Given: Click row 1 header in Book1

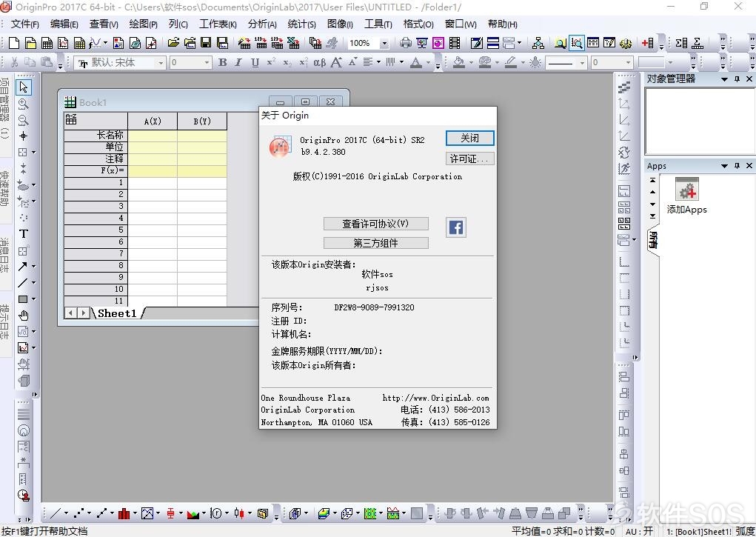Looking at the screenshot, I should [96, 183].
